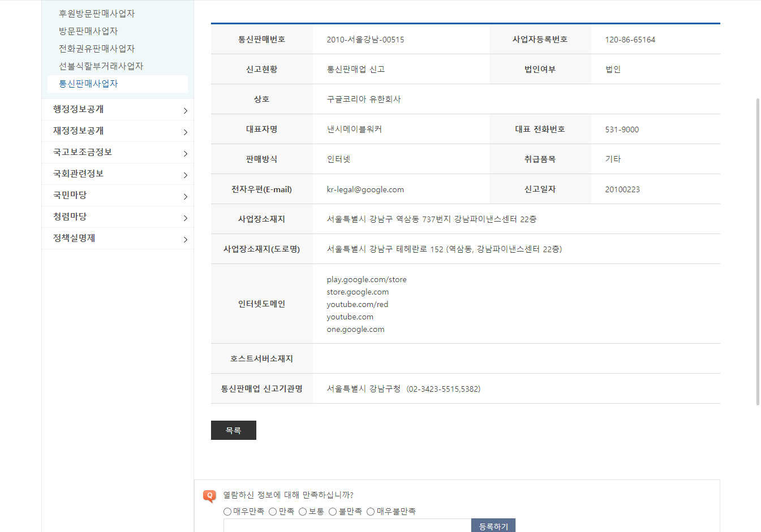
Task: Click the representative name 낸시메이블워커
Action: 354,129
